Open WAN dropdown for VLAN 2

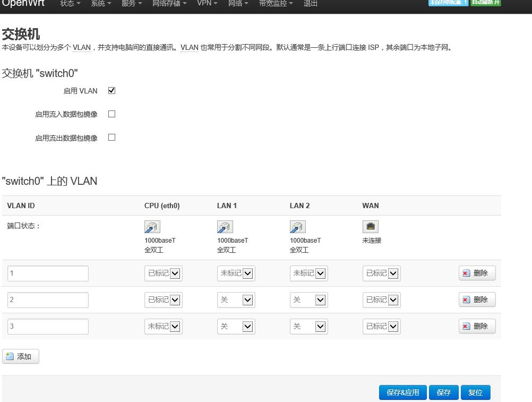pyautogui.click(x=381, y=300)
